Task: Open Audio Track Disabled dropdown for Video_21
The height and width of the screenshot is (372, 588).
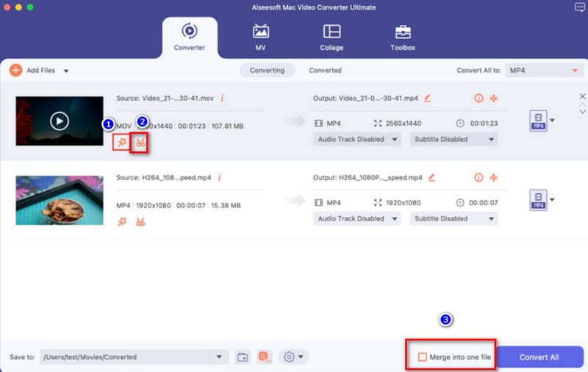Action: (x=357, y=140)
